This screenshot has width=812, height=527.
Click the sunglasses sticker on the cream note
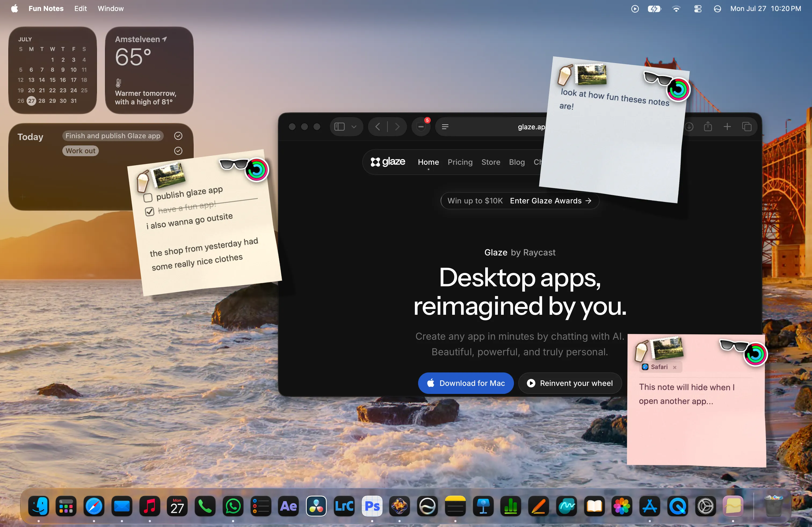click(233, 164)
